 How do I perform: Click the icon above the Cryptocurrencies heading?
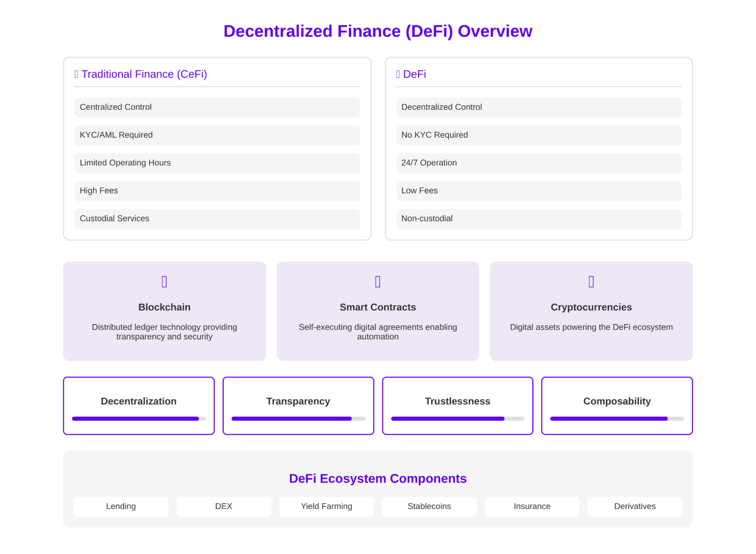pos(591,282)
